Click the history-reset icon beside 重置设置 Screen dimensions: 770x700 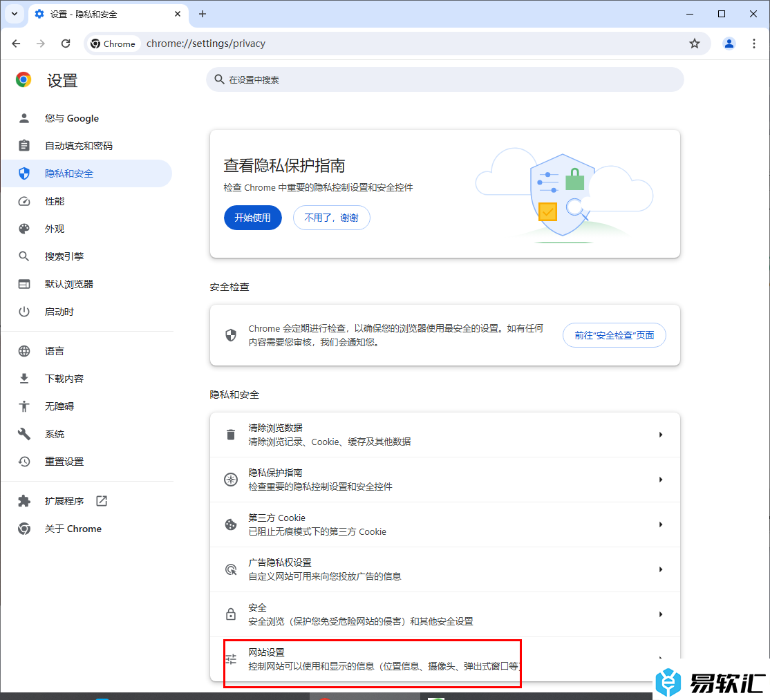point(24,462)
